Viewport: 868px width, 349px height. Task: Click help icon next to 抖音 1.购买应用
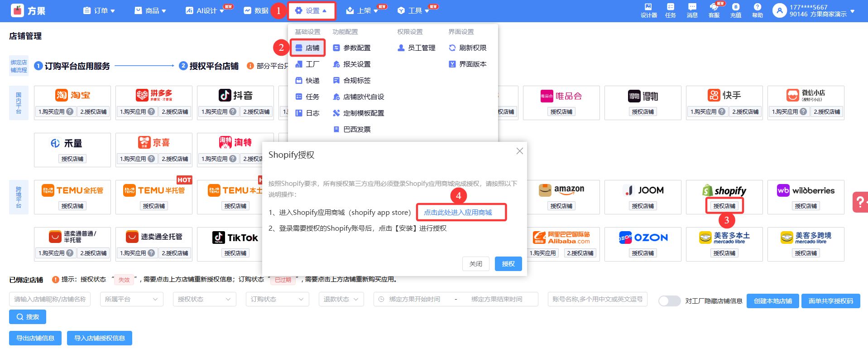point(233,111)
